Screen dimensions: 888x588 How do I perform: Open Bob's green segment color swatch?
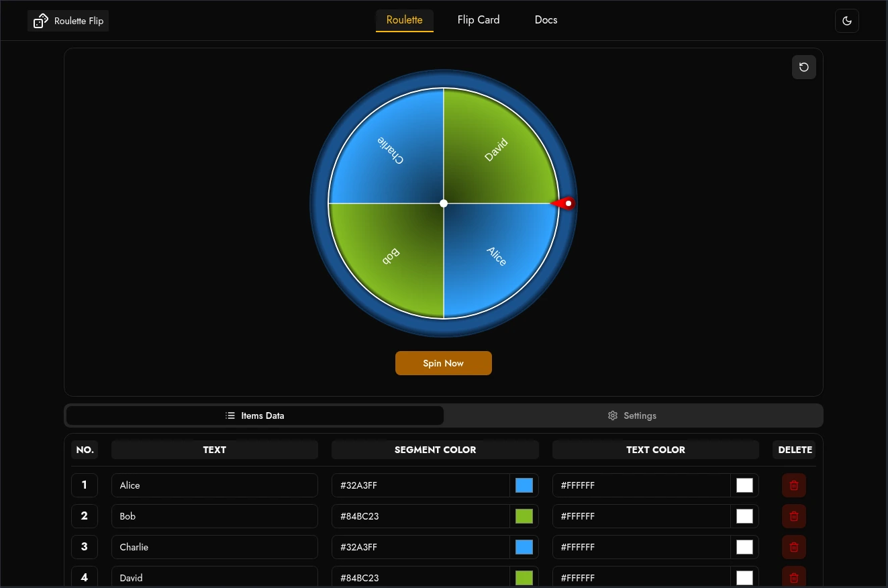pos(524,516)
